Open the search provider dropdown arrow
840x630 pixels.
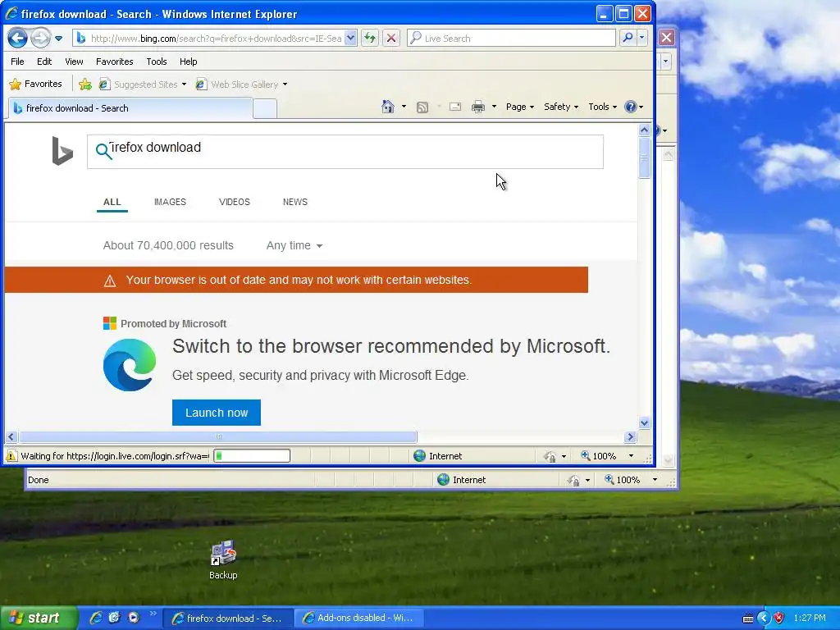point(641,38)
